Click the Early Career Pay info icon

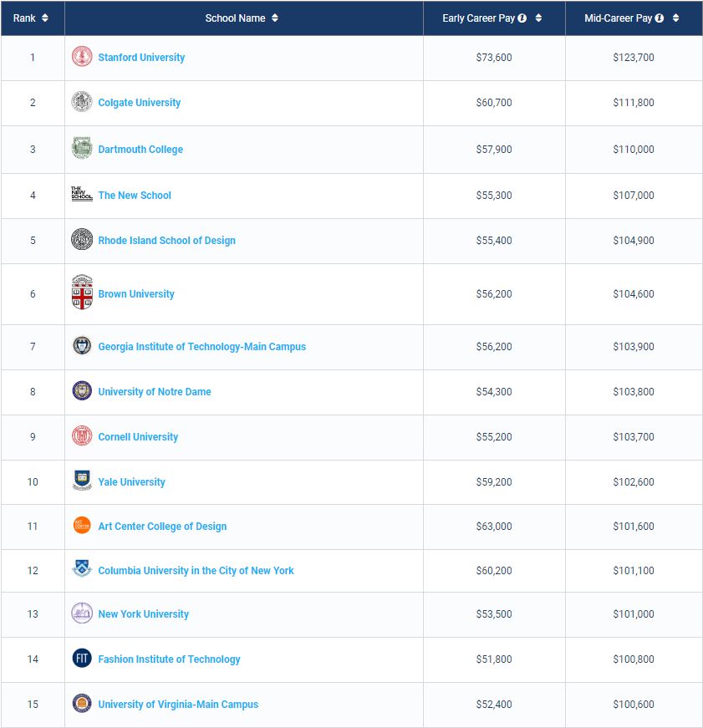click(522, 18)
